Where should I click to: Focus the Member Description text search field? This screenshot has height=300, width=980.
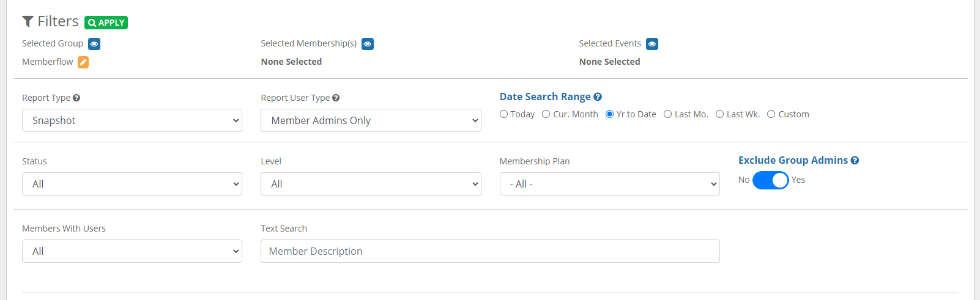click(x=490, y=251)
